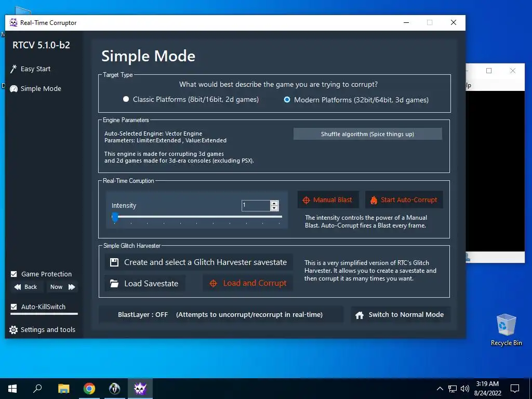
Task: Toggle the BlastLayer OFF button
Action: pyautogui.click(x=221, y=314)
